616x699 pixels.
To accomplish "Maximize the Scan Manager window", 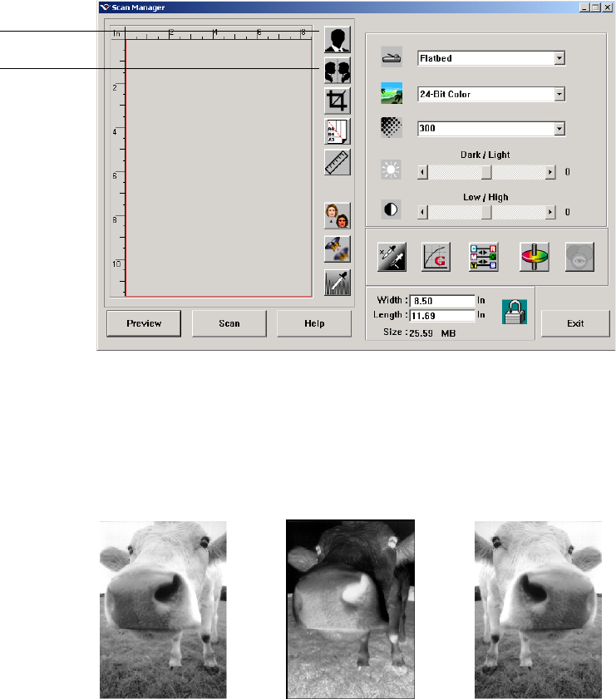I will tap(595, 7).
